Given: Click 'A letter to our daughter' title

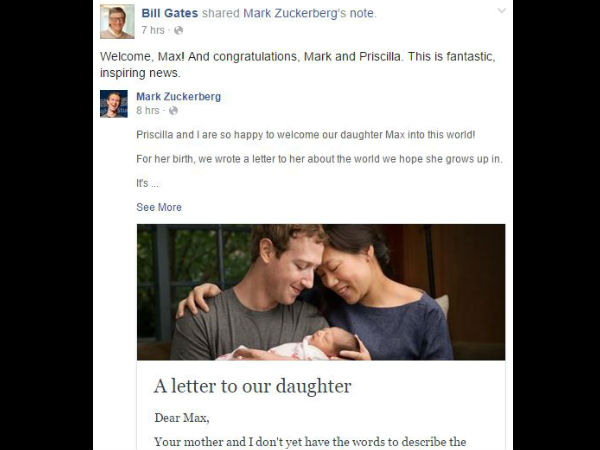Looking at the screenshot, I should 253,386.
